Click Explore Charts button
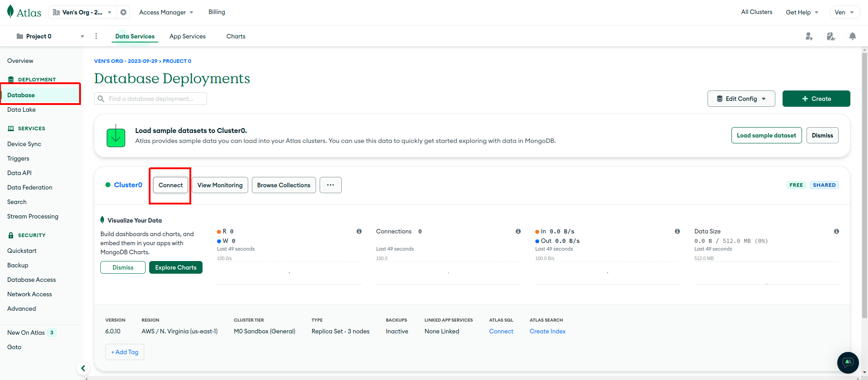868x380 pixels. (x=176, y=267)
